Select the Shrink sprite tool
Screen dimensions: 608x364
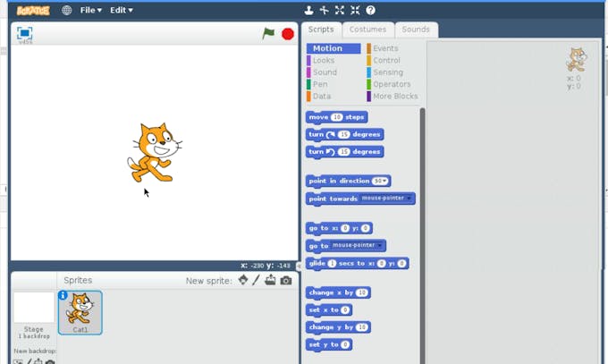[x=355, y=10]
